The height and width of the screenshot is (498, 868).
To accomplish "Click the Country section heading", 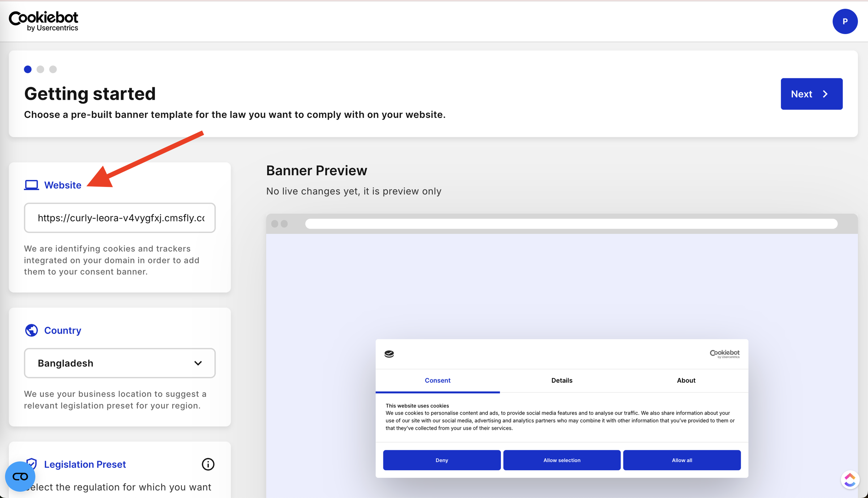I will 63,330.
